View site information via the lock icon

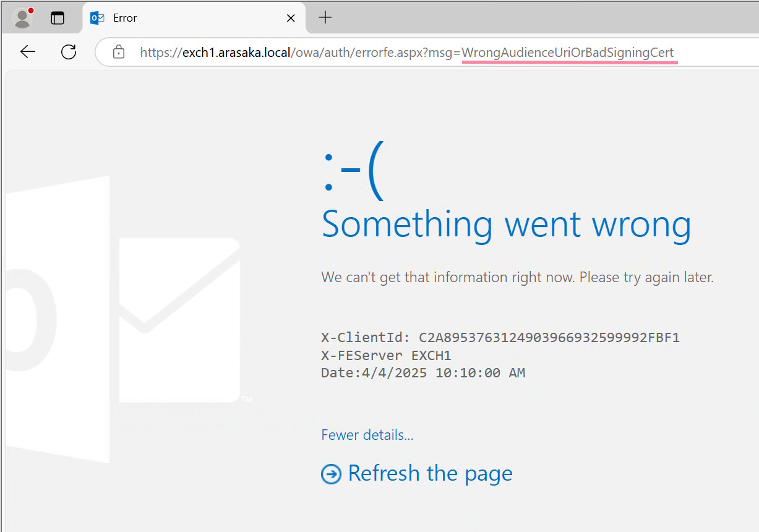(x=119, y=53)
